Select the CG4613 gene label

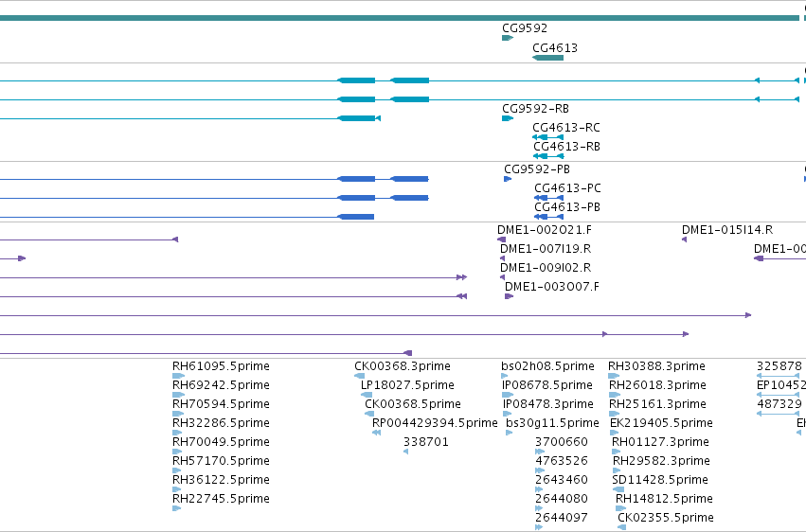pyautogui.click(x=555, y=48)
